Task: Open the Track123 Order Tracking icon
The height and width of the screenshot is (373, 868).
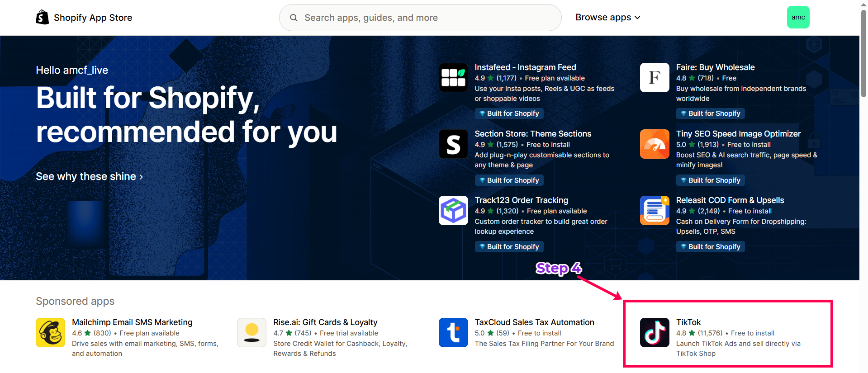Action: point(453,210)
